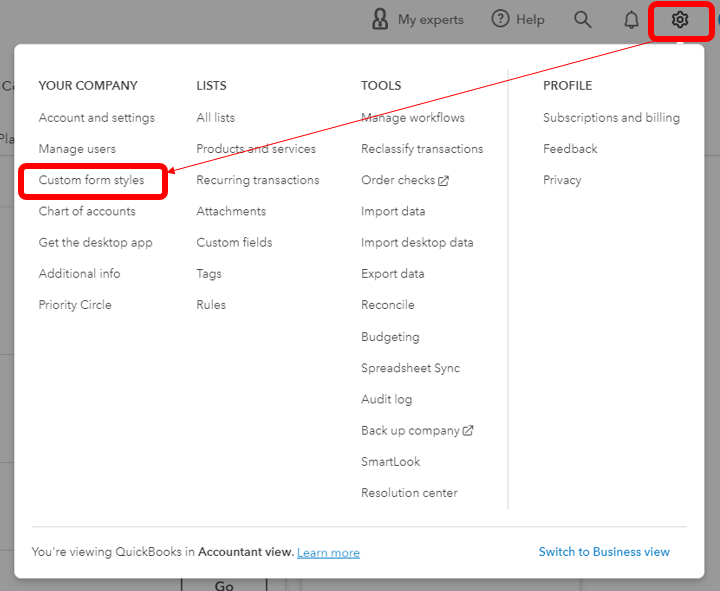
Task: Select Back up company
Action: point(411,431)
